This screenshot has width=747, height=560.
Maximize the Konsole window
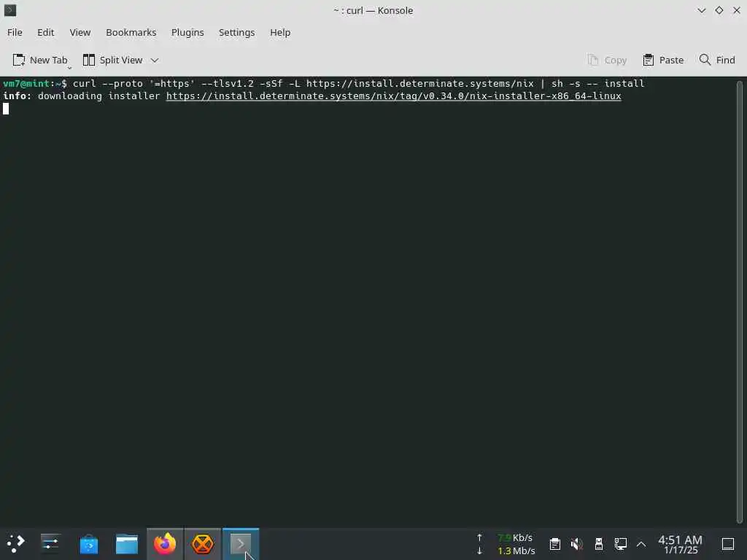pyautogui.click(x=719, y=10)
